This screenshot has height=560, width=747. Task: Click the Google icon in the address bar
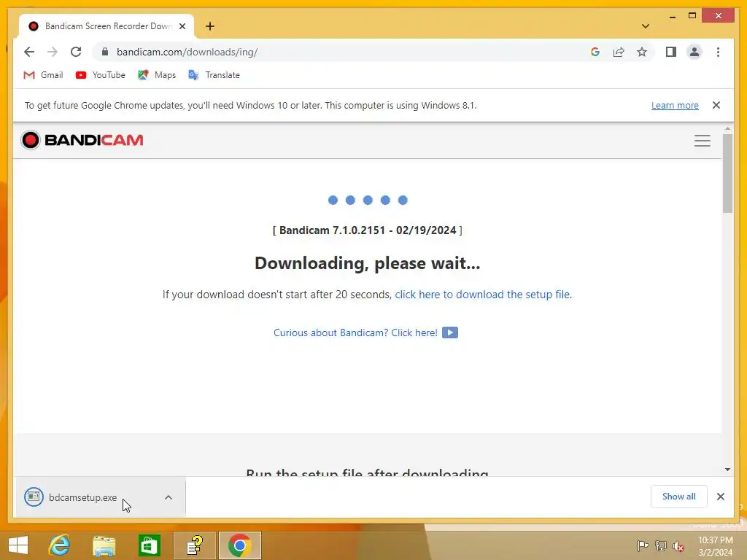point(595,52)
